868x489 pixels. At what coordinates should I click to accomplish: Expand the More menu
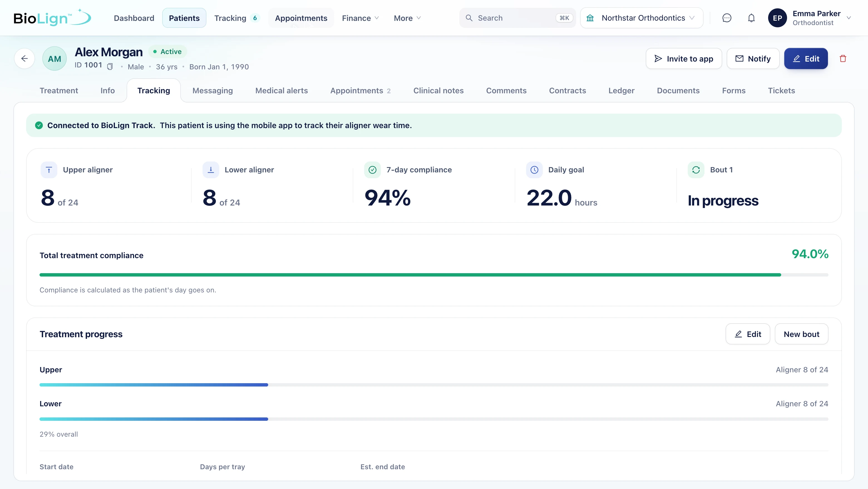(x=407, y=18)
